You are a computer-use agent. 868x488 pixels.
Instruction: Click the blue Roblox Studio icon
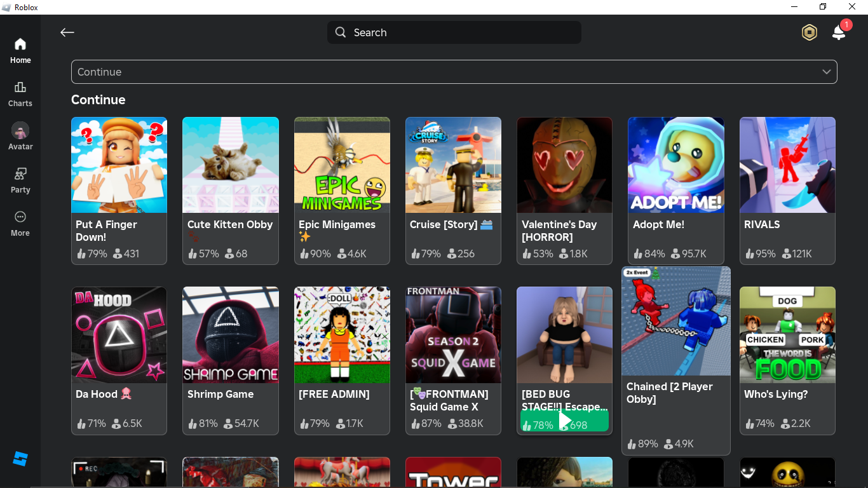click(x=20, y=459)
